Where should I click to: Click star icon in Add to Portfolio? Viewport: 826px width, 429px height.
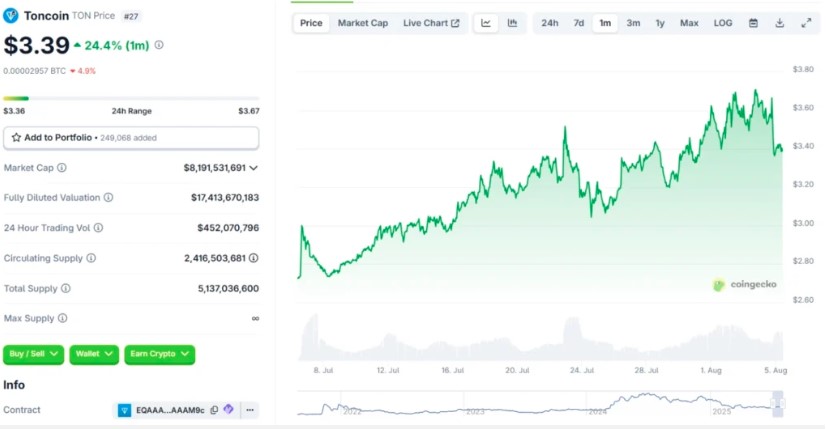(16, 138)
